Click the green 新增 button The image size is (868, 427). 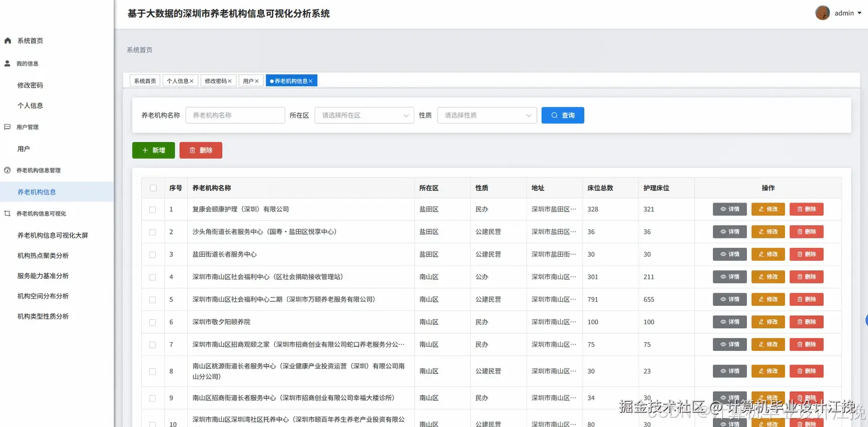153,151
